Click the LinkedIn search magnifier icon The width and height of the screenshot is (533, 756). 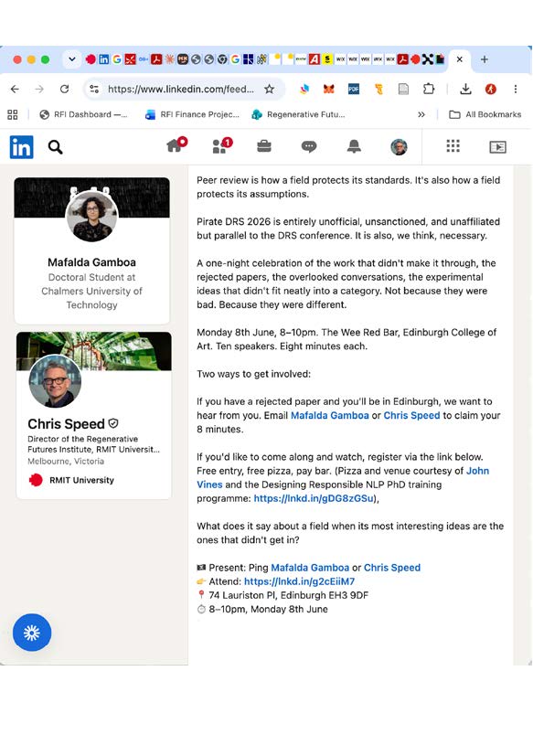click(56, 147)
